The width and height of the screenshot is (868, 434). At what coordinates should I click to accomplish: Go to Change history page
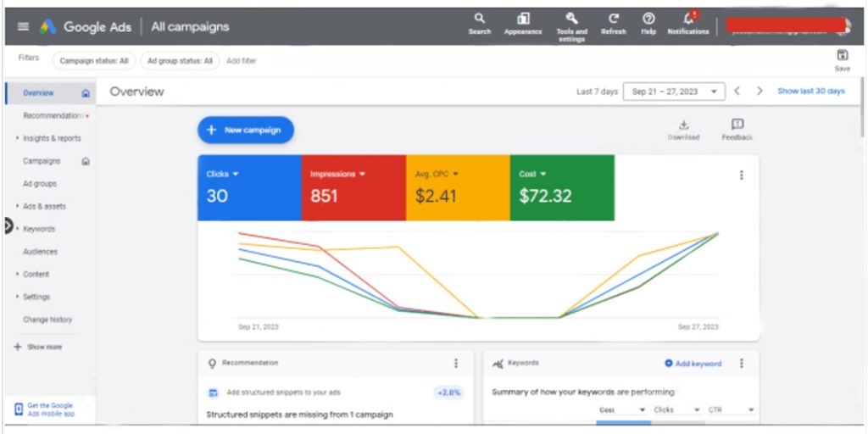47,320
